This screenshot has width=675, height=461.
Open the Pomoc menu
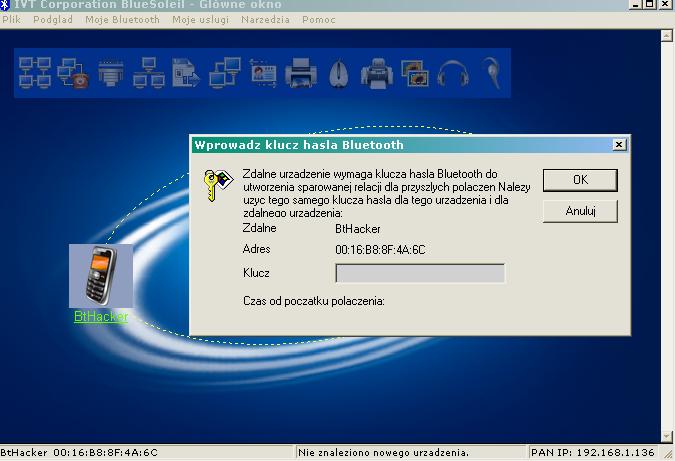pos(319,19)
